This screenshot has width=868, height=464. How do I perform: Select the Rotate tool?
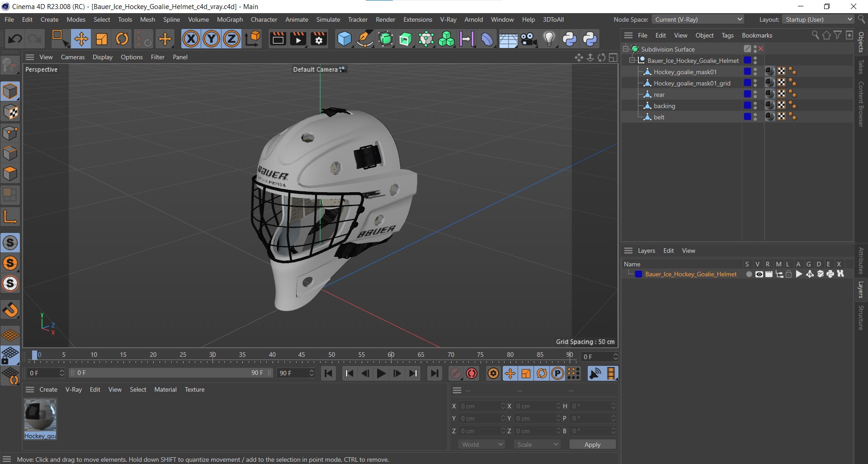[122, 39]
